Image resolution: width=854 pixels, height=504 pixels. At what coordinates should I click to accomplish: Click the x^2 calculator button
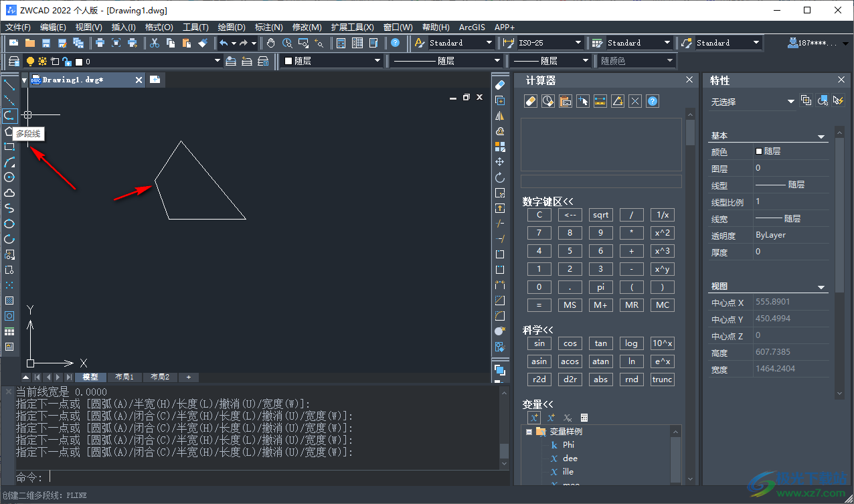pyautogui.click(x=663, y=233)
